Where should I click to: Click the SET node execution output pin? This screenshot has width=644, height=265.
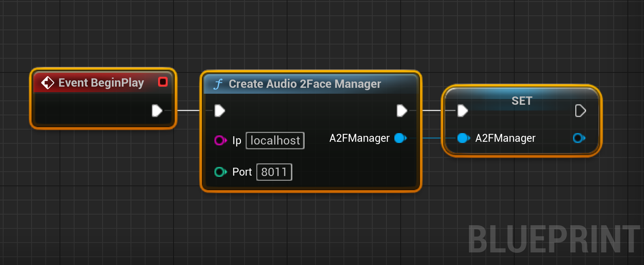581,111
